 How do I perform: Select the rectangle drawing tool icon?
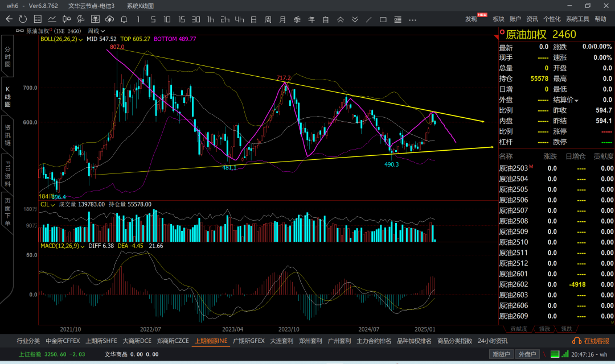coord(383,19)
